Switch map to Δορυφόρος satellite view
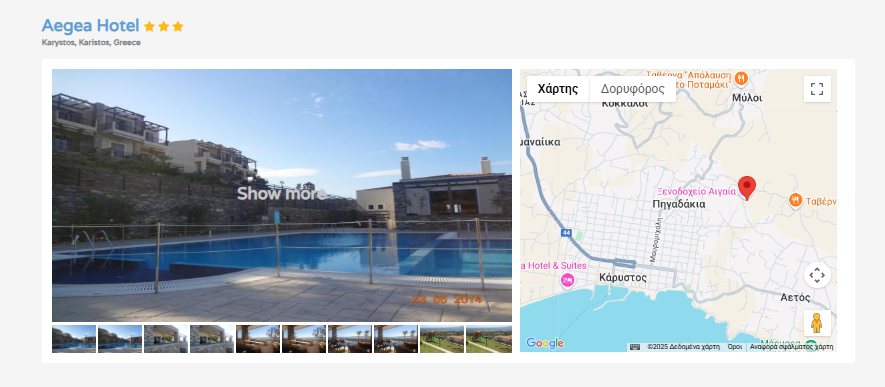 (632, 89)
